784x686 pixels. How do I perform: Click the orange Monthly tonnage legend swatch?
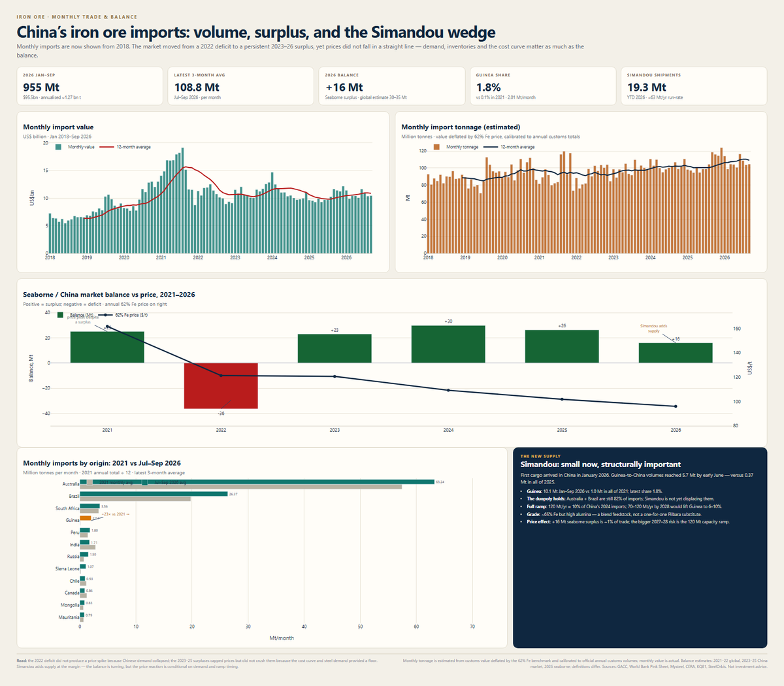(x=436, y=147)
